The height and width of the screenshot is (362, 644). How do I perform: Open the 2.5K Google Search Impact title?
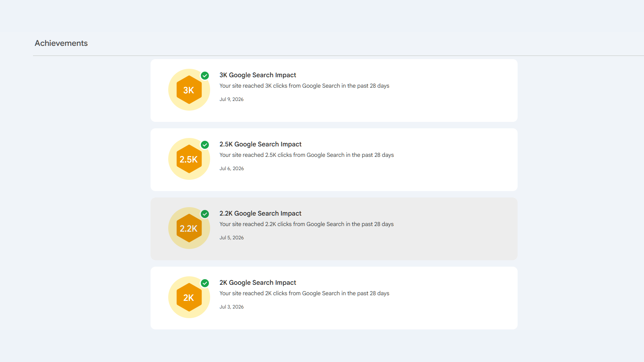tap(260, 144)
